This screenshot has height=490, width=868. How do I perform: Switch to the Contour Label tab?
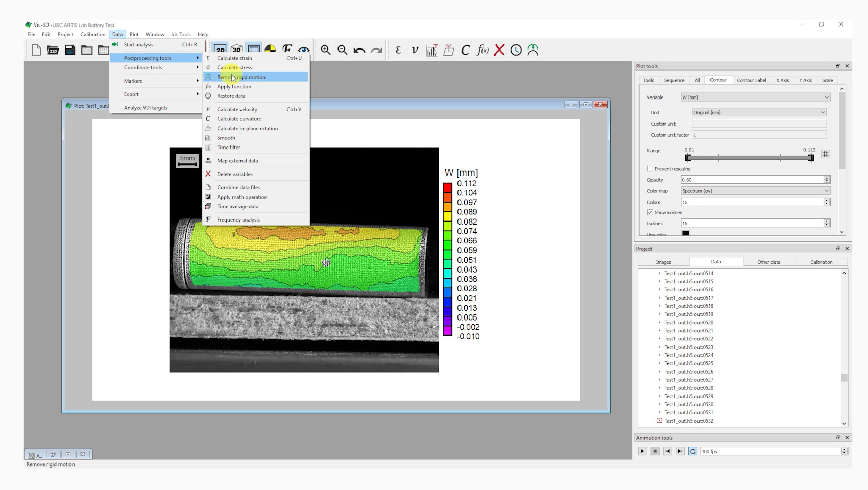point(751,80)
